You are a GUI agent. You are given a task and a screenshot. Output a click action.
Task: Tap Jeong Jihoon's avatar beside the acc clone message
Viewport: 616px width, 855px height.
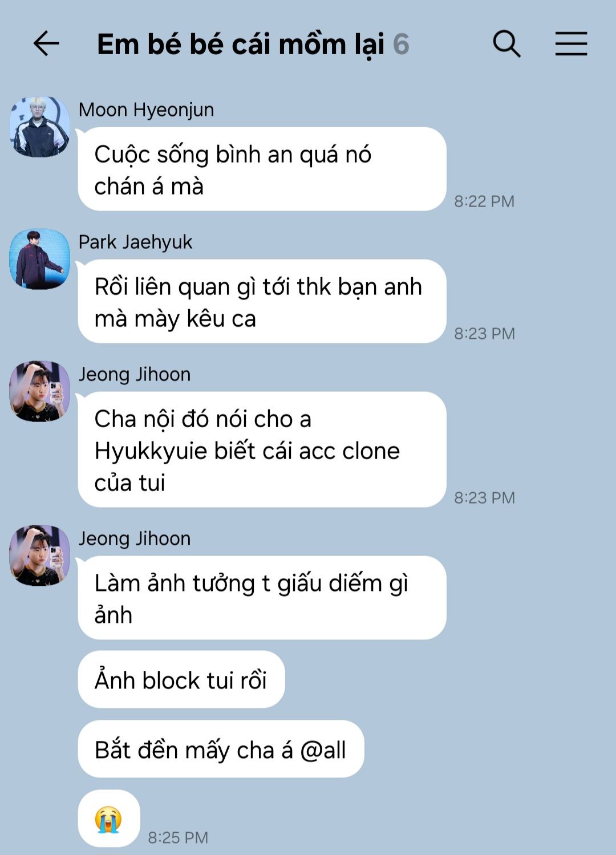click(x=40, y=391)
